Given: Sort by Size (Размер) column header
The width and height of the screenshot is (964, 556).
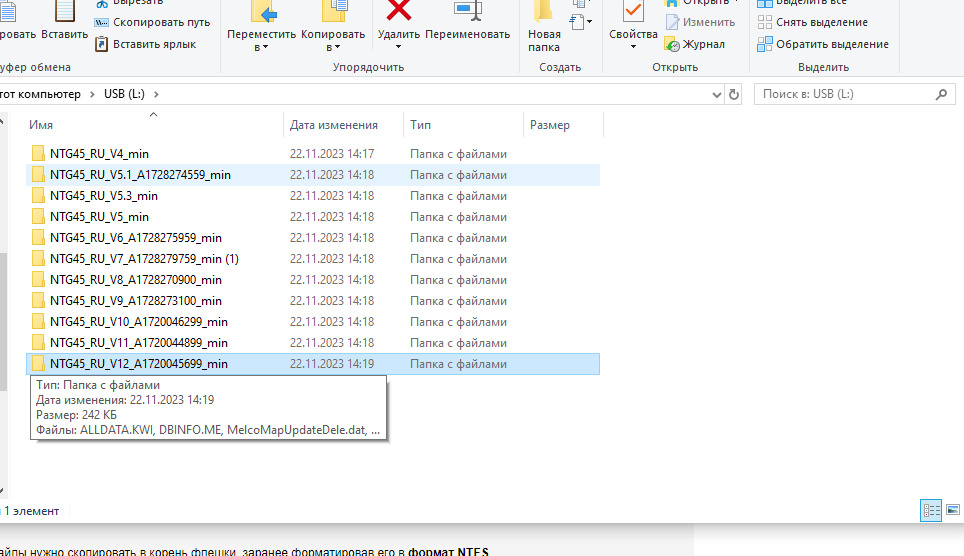Looking at the screenshot, I should (550, 125).
